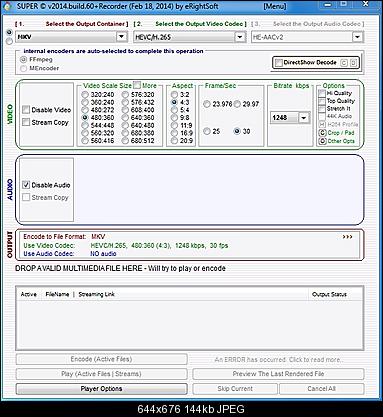The width and height of the screenshot is (383, 417).
Task: Click the S icon next to DirectShow Decode
Action: [x=354, y=63]
